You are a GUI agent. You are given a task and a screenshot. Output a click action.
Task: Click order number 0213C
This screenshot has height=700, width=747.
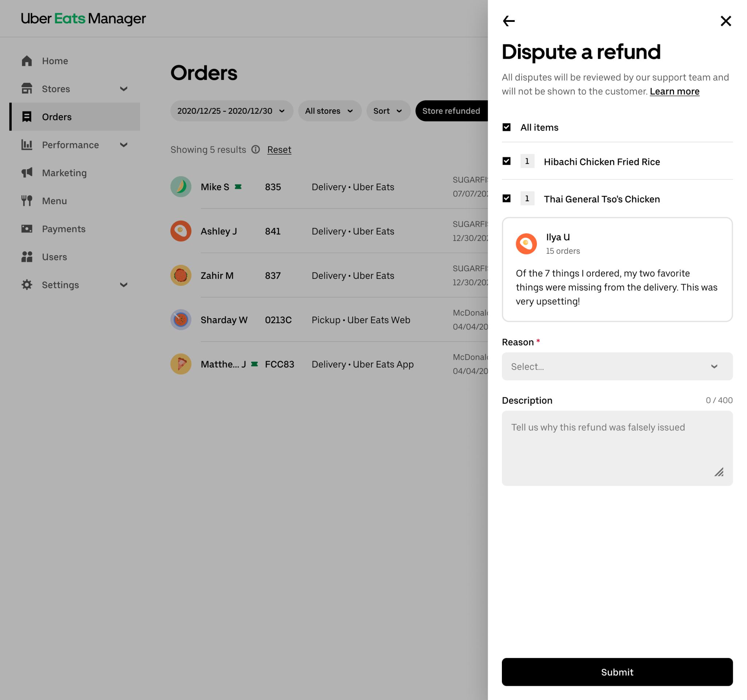pos(278,320)
